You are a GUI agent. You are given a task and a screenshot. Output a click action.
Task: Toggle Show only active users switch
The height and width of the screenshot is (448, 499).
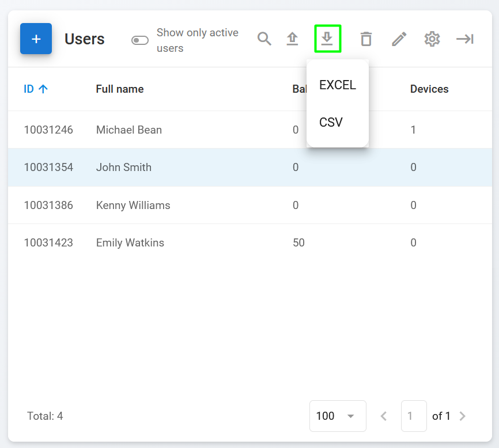(140, 40)
